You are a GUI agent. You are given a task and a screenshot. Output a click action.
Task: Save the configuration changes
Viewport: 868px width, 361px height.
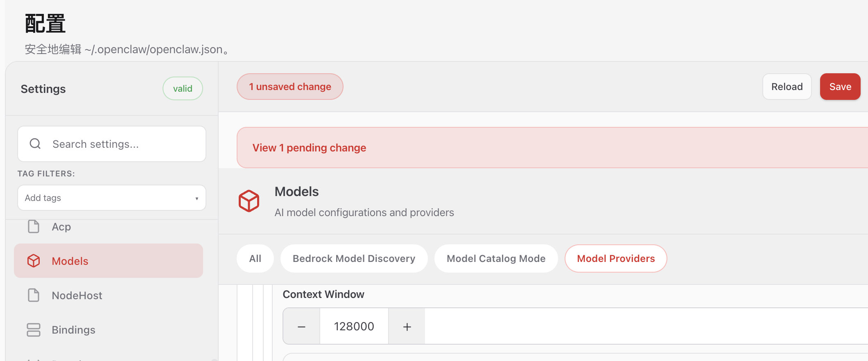point(840,86)
